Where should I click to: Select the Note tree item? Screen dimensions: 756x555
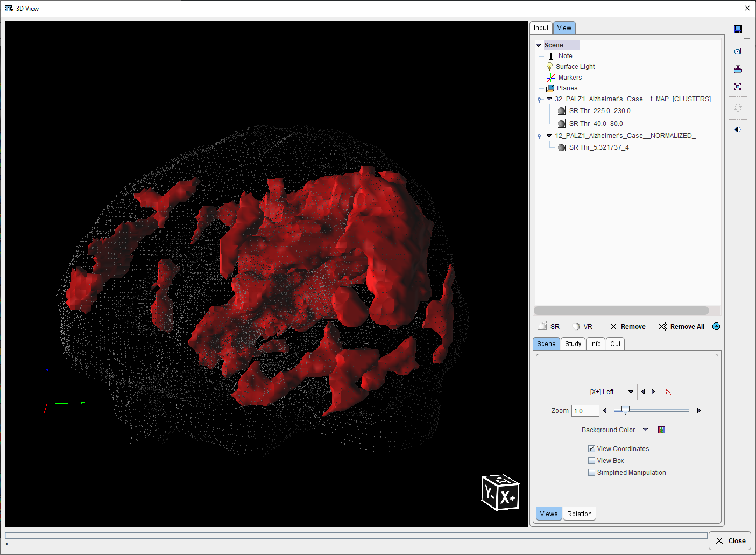tap(565, 56)
